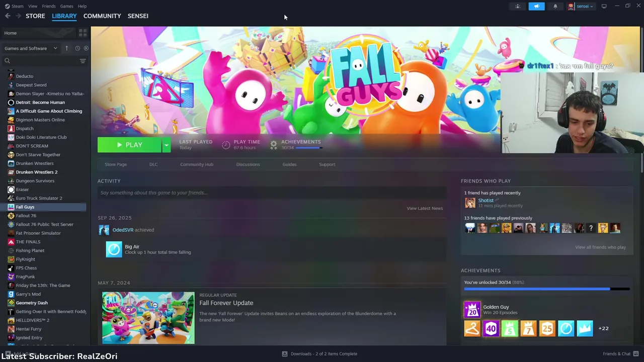
Task: Click View all friends who play
Action: pyautogui.click(x=600, y=247)
